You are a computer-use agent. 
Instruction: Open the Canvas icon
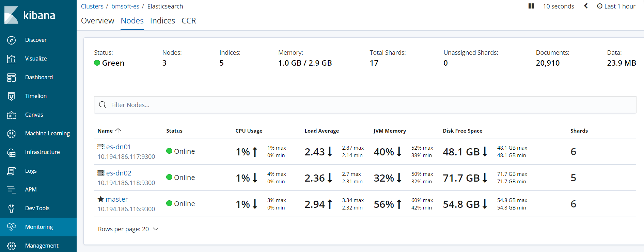[11, 115]
